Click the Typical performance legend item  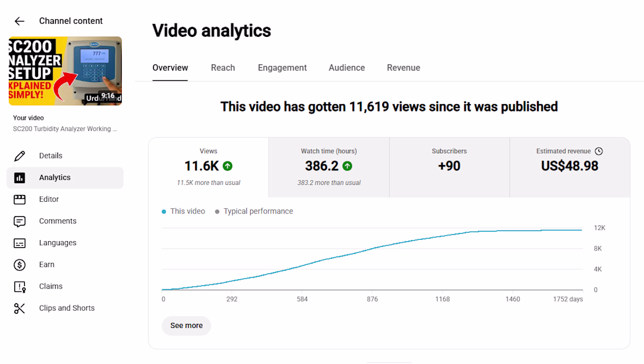click(254, 211)
